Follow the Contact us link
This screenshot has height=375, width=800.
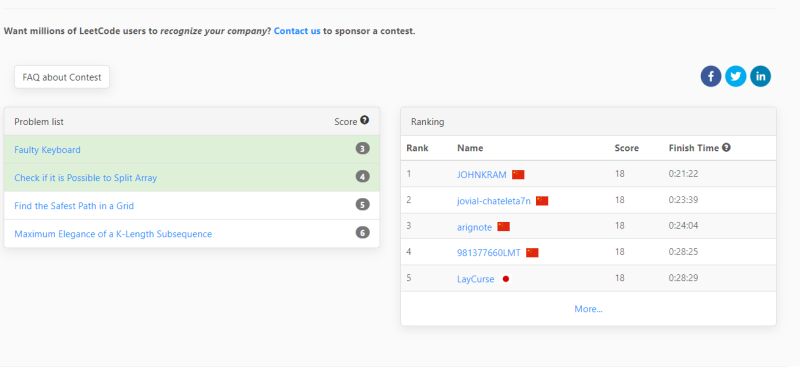pos(297,31)
